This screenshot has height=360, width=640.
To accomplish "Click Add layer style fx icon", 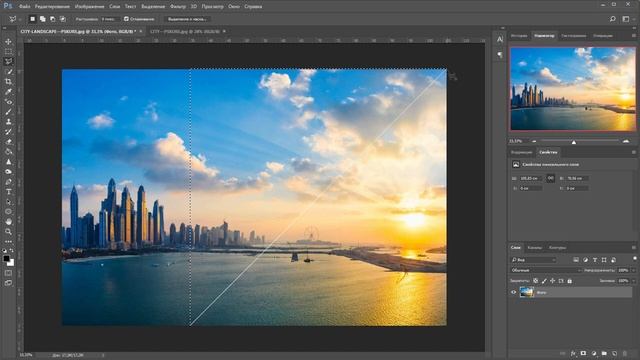I will pos(573,353).
